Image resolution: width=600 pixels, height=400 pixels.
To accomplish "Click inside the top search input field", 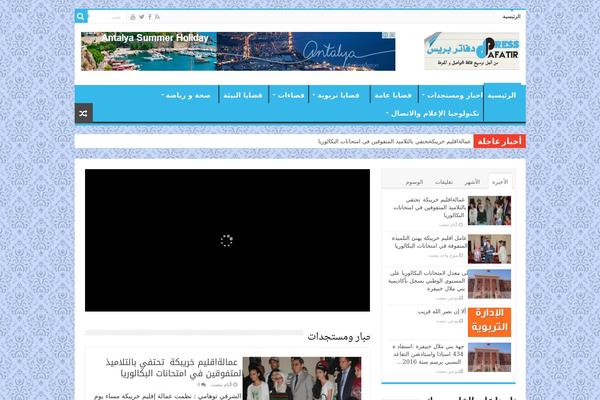I will click(106, 17).
